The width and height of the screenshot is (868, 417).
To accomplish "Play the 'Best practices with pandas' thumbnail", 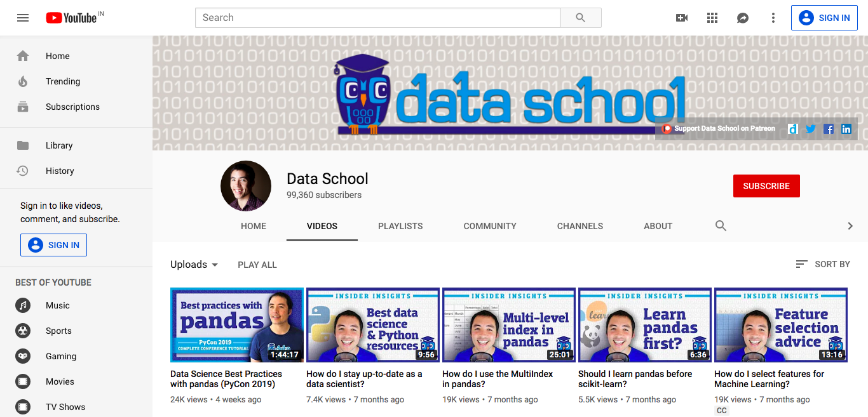I will pyautogui.click(x=237, y=325).
